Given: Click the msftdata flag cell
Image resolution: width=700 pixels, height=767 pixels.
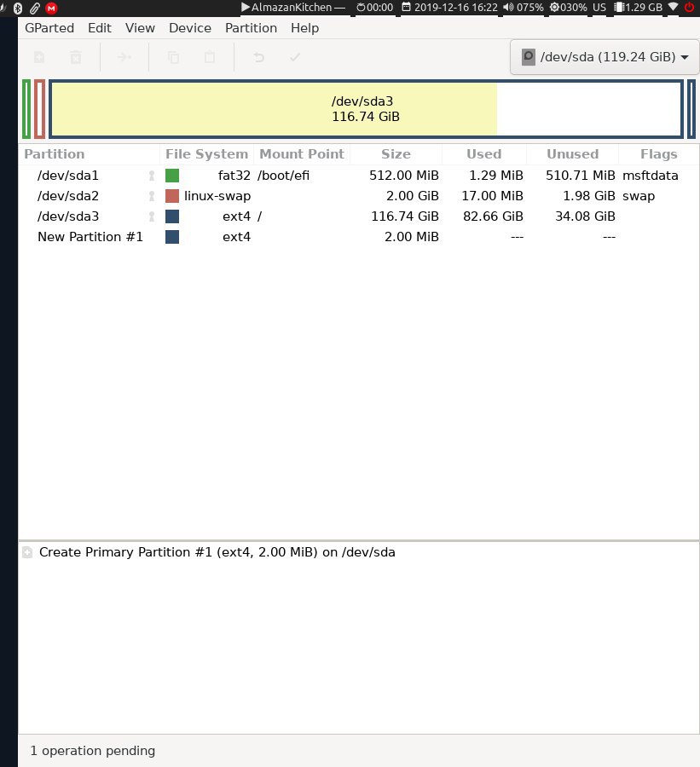Looking at the screenshot, I should tap(650, 176).
